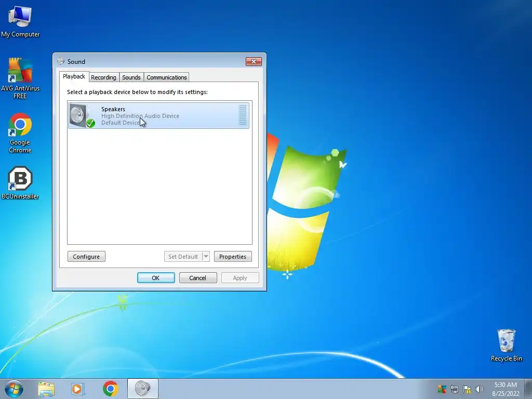Open Windows Explorer from taskbar
The width and height of the screenshot is (532, 399).
46,389
